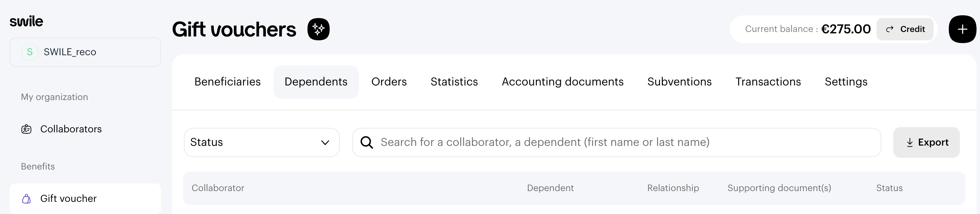
Task: Go to the Statistics tab
Action: (x=454, y=82)
